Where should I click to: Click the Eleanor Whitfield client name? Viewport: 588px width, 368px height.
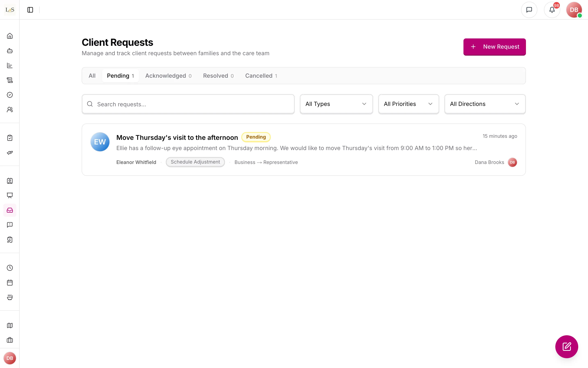[136, 162]
